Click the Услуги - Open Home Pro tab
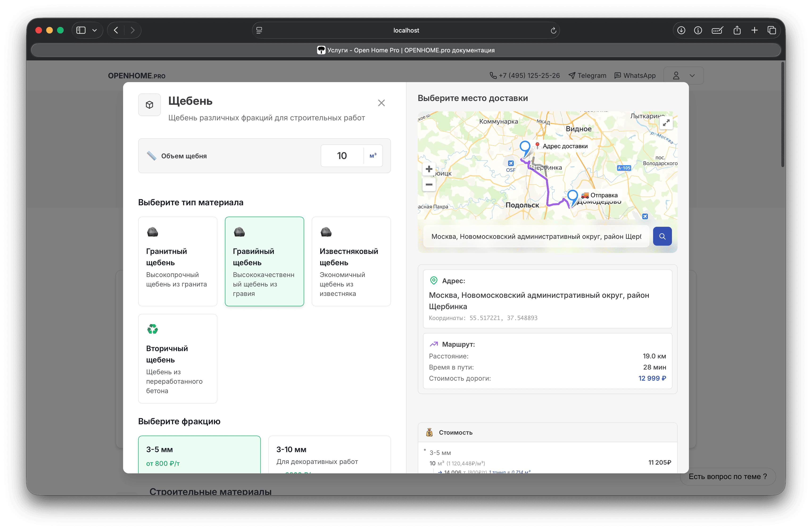The width and height of the screenshot is (812, 530). [x=406, y=50]
